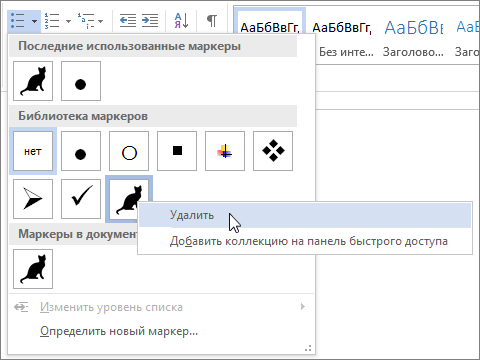Toggle Show paragraph marks icon
This screenshot has height=360, width=480.
tap(212, 21)
